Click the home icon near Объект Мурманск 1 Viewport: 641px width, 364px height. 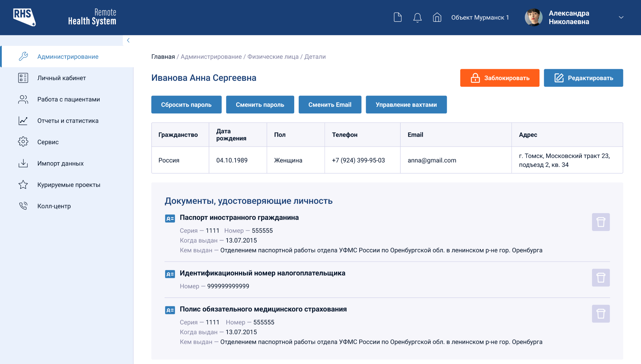point(437,17)
